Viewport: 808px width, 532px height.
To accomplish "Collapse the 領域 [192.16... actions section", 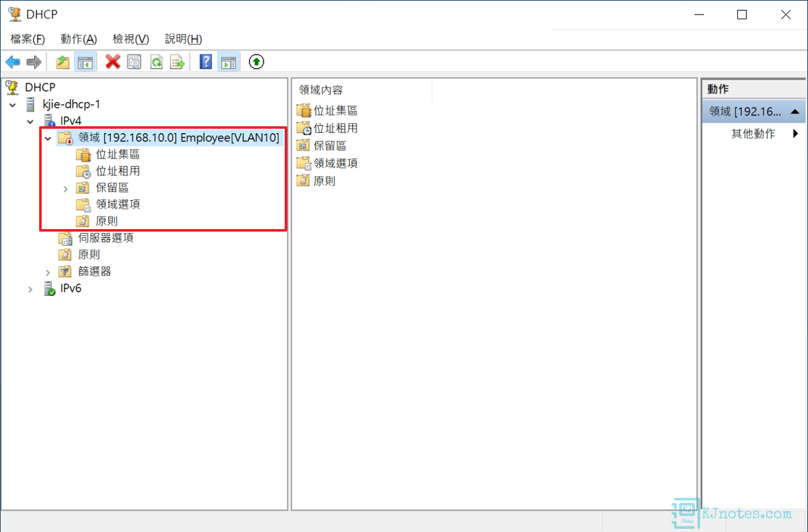I will (x=795, y=112).
